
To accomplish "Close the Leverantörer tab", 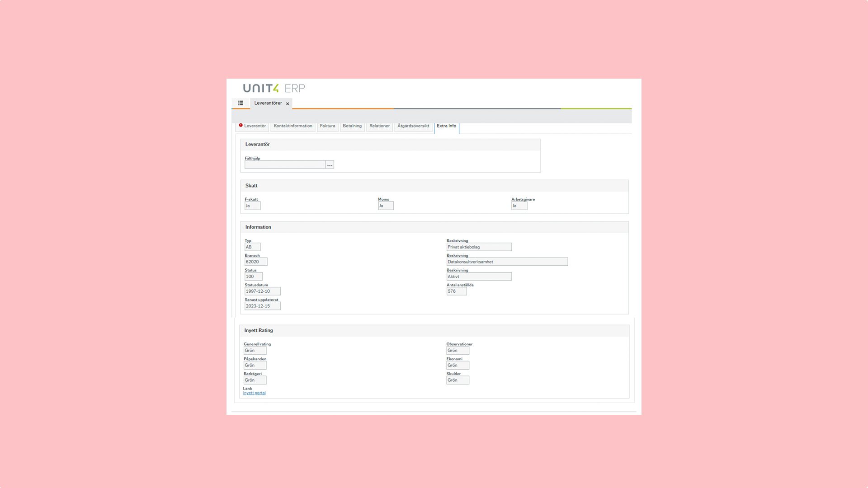I will click(x=288, y=103).
